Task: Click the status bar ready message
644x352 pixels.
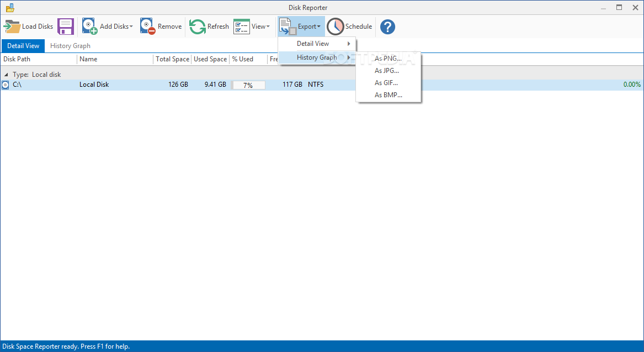Action: point(66,346)
